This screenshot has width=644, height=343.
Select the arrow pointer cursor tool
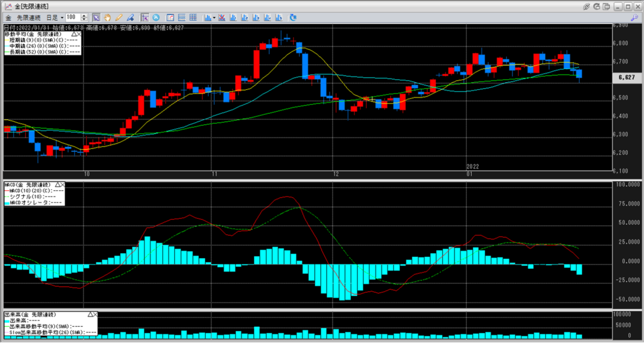coord(96,17)
